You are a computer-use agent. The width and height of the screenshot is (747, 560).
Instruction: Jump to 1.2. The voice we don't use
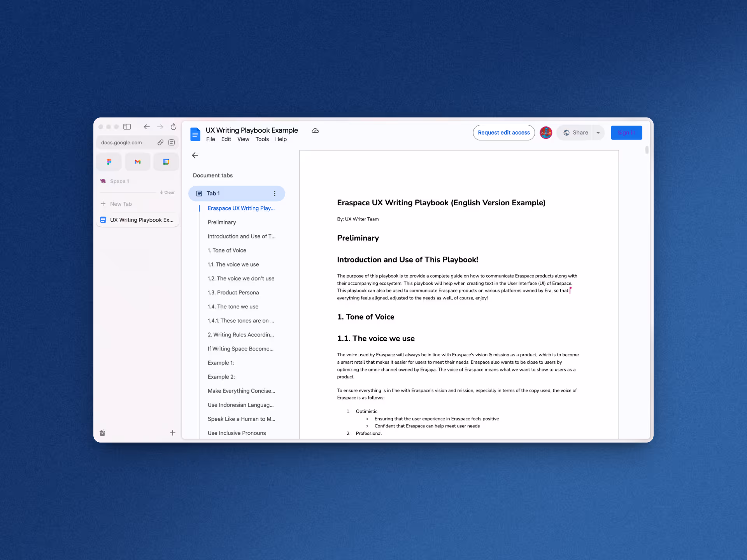[x=241, y=278]
